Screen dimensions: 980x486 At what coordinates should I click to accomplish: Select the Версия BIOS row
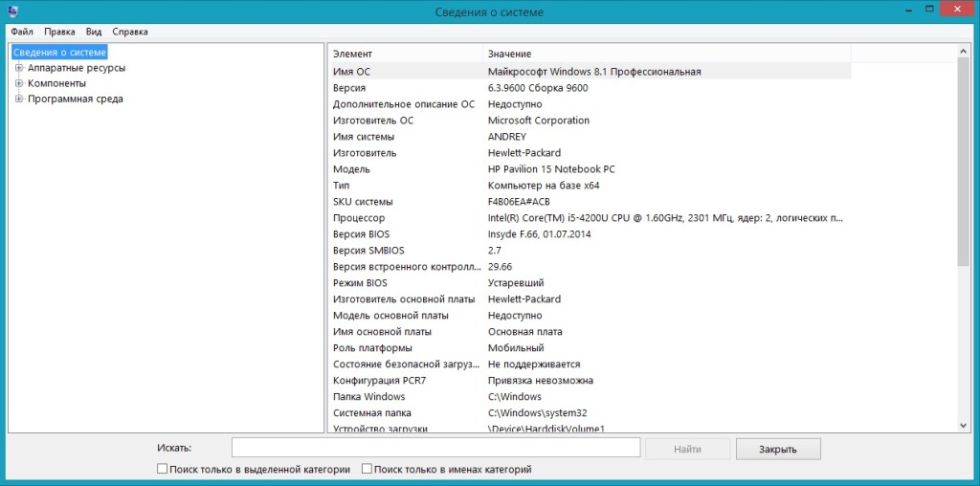pos(590,234)
